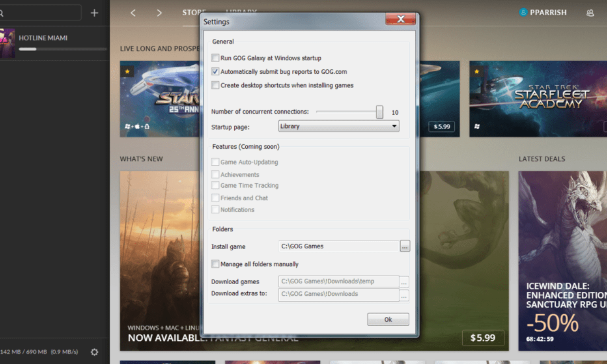
Task: Click the Install game path field
Action: pos(338,246)
